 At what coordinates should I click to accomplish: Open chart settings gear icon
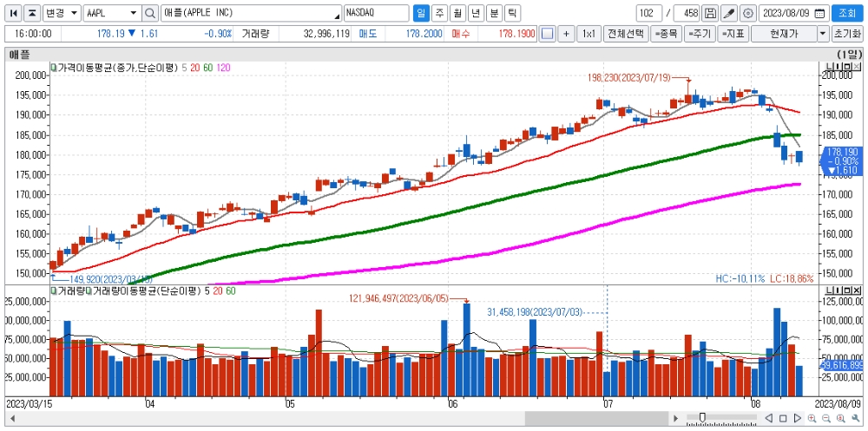tap(748, 13)
